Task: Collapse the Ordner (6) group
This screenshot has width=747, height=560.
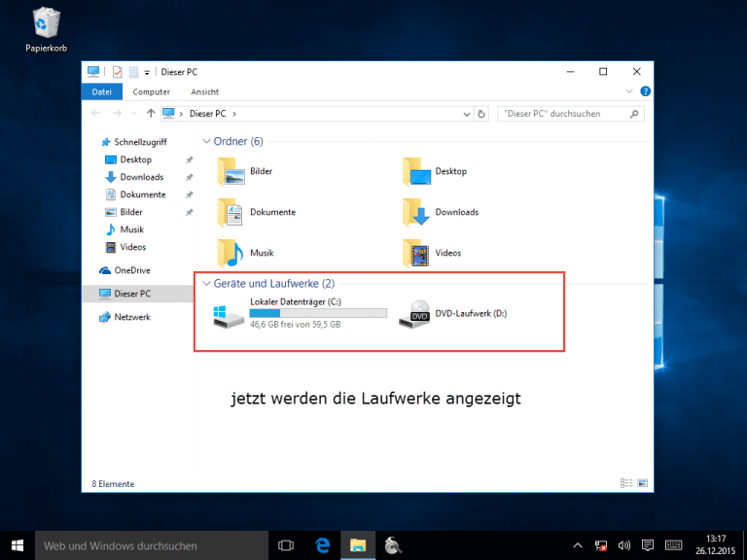Action: [206, 142]
